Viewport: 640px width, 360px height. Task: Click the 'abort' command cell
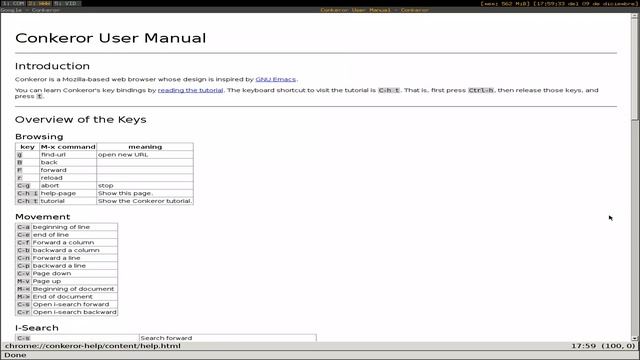tap(68, 185)
